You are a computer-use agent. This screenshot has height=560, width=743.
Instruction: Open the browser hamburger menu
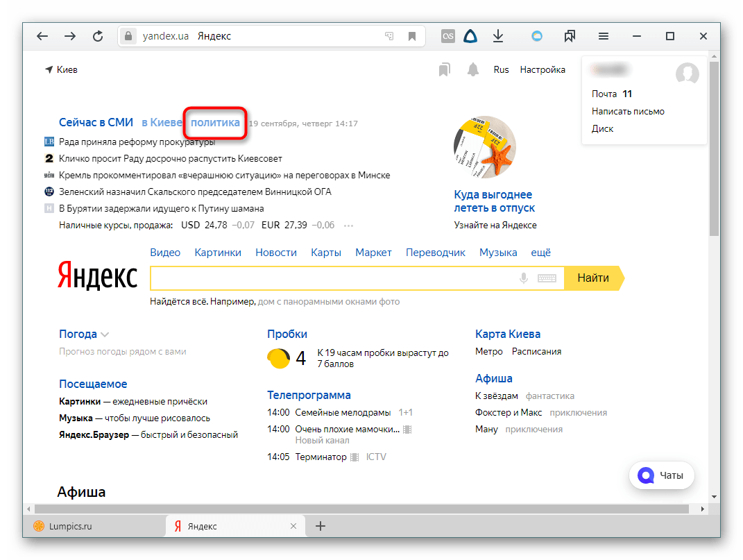coord(604,36)
